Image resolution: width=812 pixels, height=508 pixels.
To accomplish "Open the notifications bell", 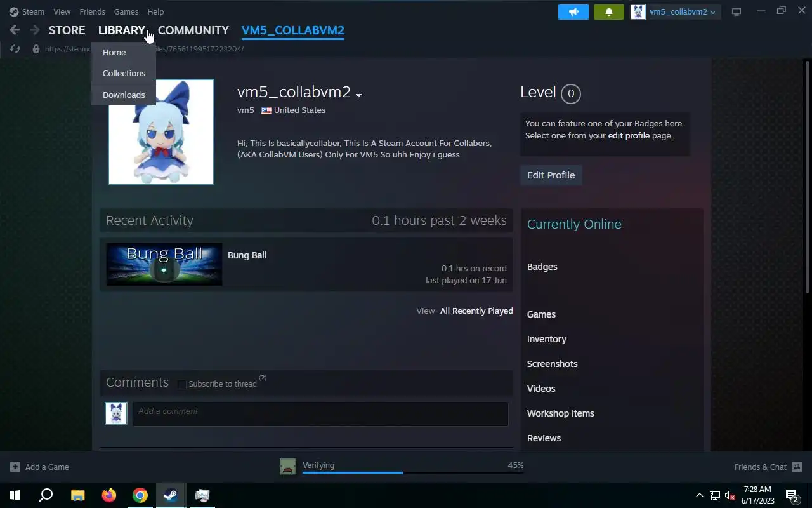I will (x=609, y=11).
